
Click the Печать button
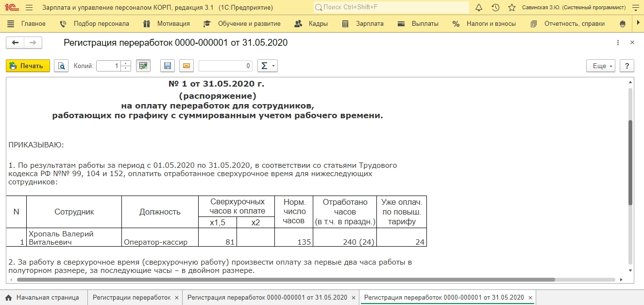point(28,66)
